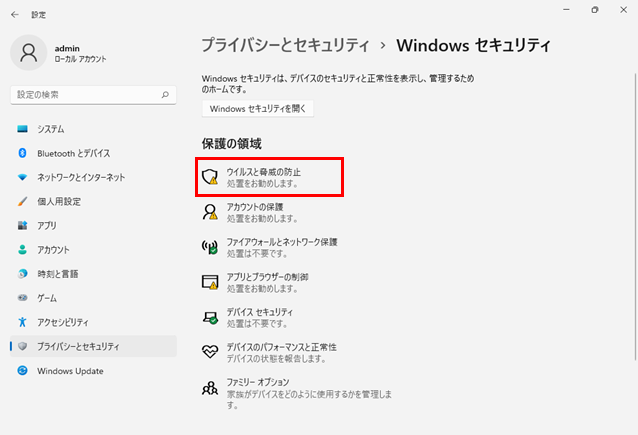Minimize the settings window

(566, 10)
